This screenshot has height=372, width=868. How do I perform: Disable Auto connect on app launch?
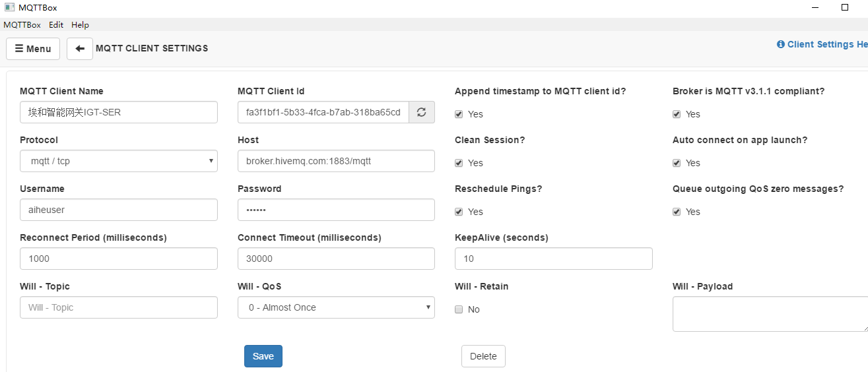pyautogui.click(x=677, y=163)
